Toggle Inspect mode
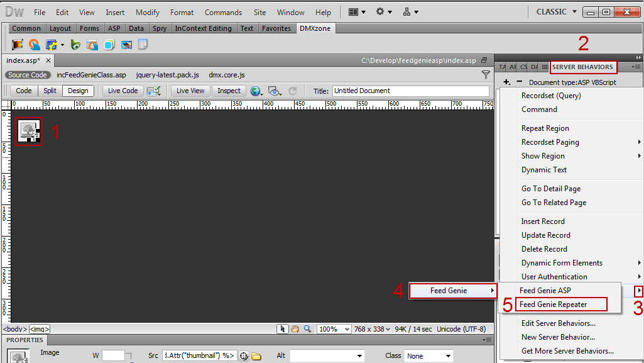This screenshot has width=644, height=363. pyautogui.click(x=229, y=91)
